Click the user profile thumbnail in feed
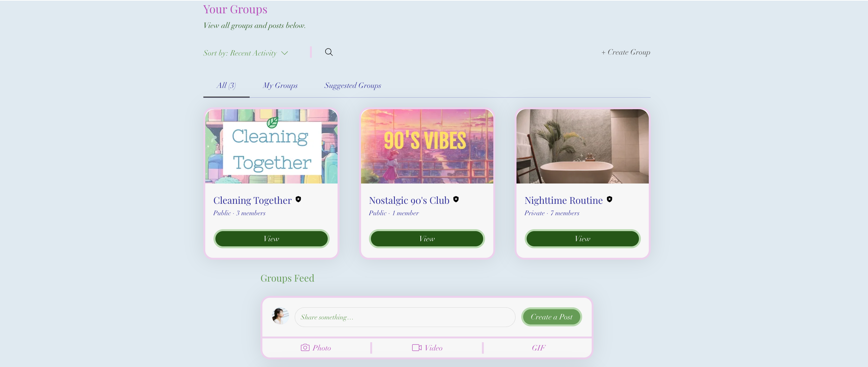 [x=280, y=317]
